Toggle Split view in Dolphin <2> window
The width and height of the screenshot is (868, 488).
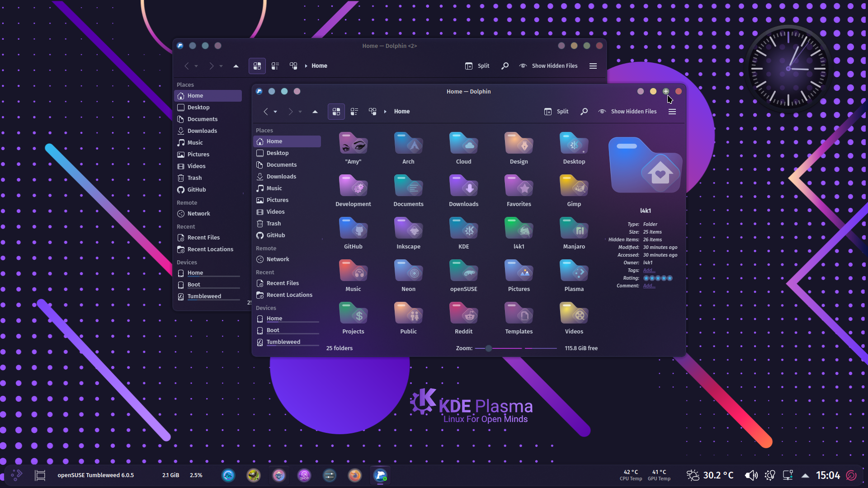477,66
